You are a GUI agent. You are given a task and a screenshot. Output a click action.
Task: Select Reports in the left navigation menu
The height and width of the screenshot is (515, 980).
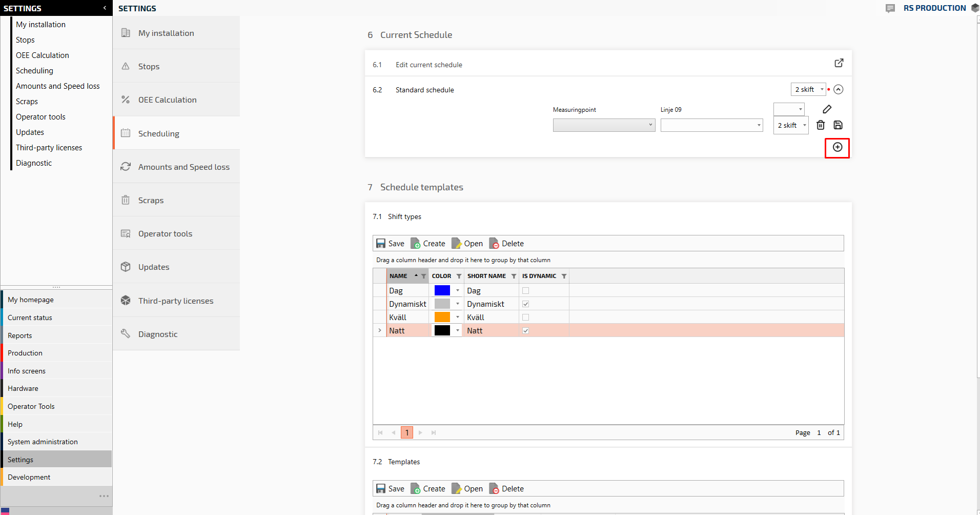(x=20, y=335)
